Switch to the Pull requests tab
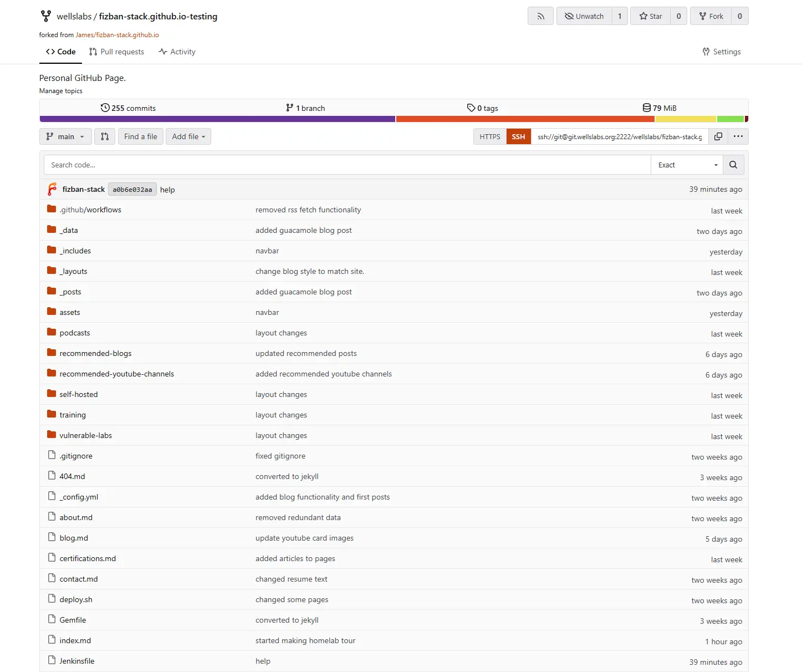The image size is (802, 672). (116, 52)
